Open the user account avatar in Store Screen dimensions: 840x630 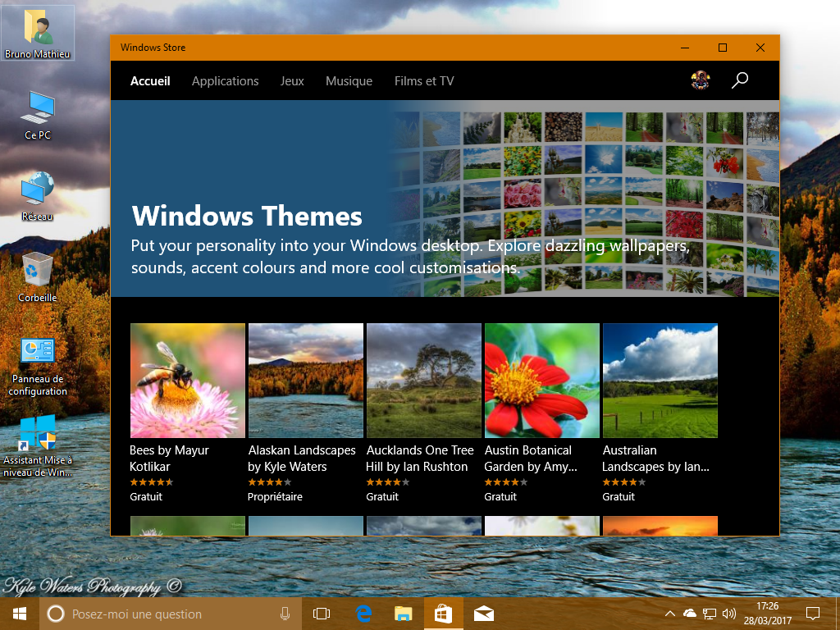701,80
